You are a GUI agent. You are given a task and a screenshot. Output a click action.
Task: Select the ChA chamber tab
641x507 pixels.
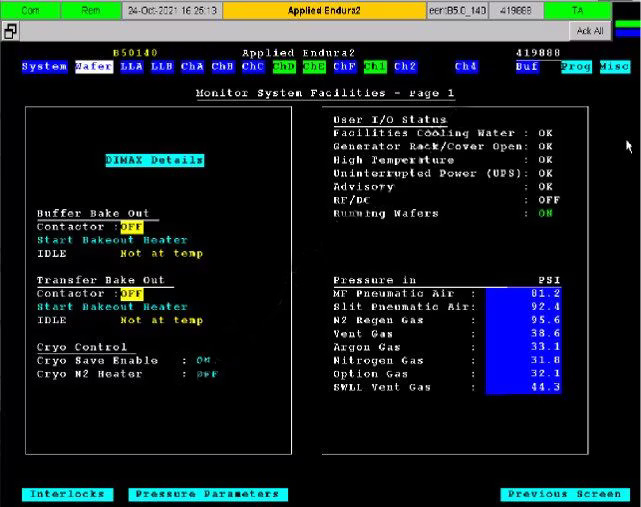pyautogui.click(x=192, y=67)
